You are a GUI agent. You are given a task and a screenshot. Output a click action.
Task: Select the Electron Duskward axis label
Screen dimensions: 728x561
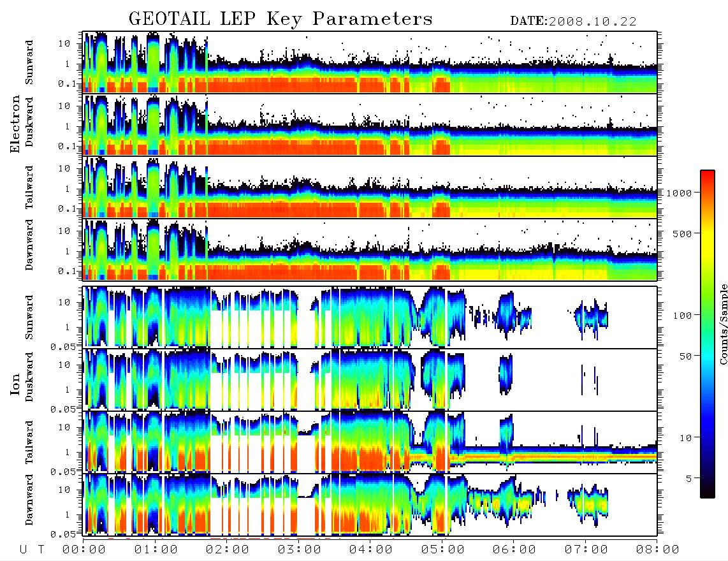(x=29, y=122)
